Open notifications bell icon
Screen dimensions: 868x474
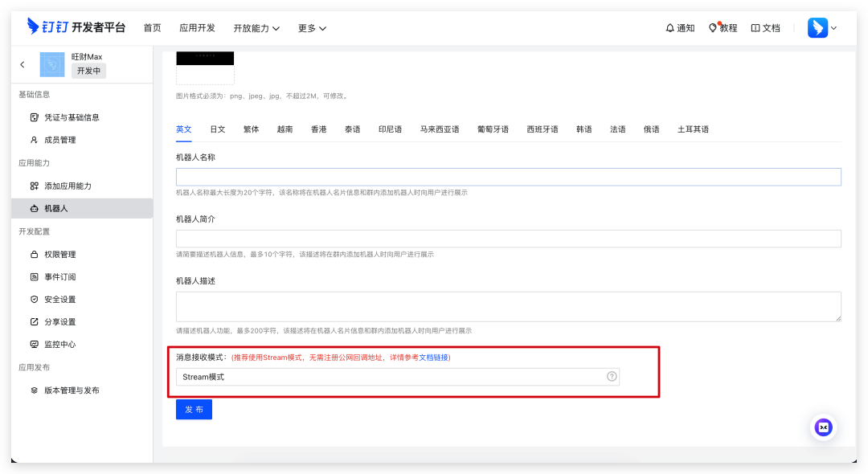click(670, 28)
